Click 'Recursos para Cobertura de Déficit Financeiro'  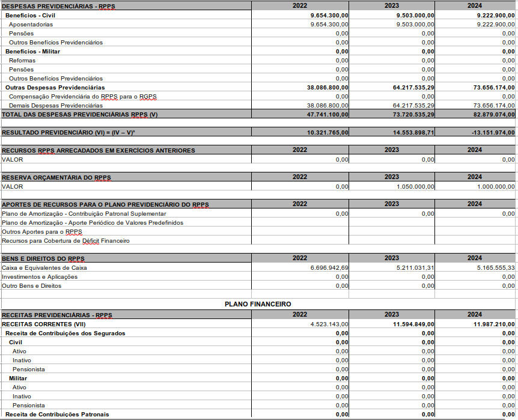coord(66,240)
